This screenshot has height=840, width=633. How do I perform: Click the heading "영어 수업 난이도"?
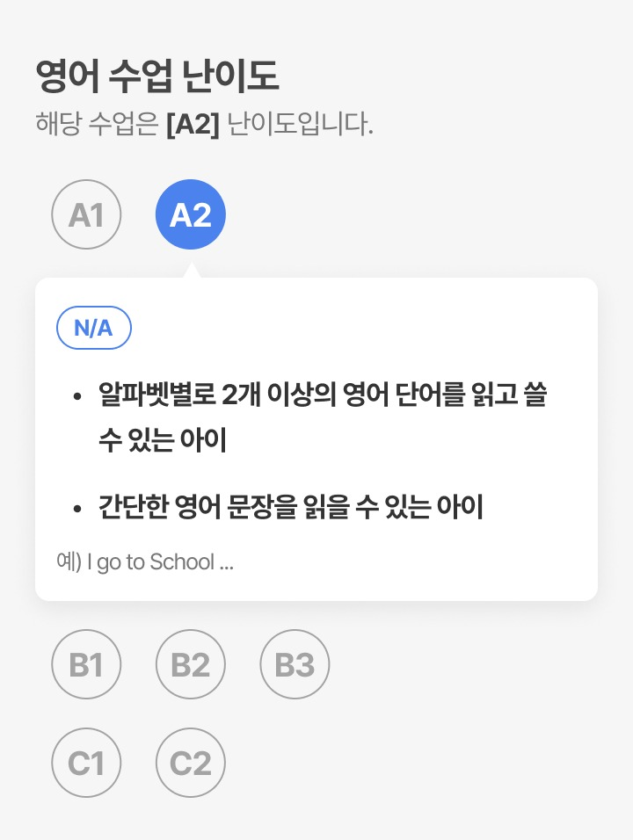pos(157,77)
